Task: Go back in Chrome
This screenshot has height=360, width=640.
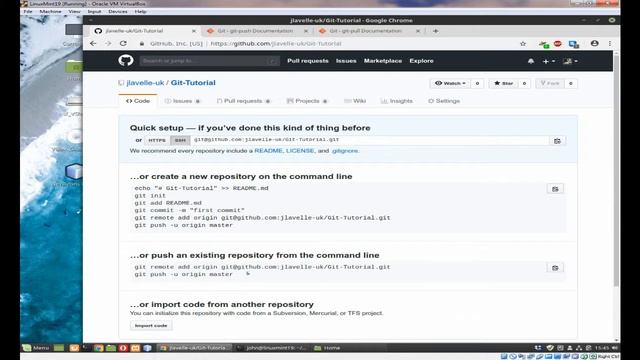Action: [93, 43]
